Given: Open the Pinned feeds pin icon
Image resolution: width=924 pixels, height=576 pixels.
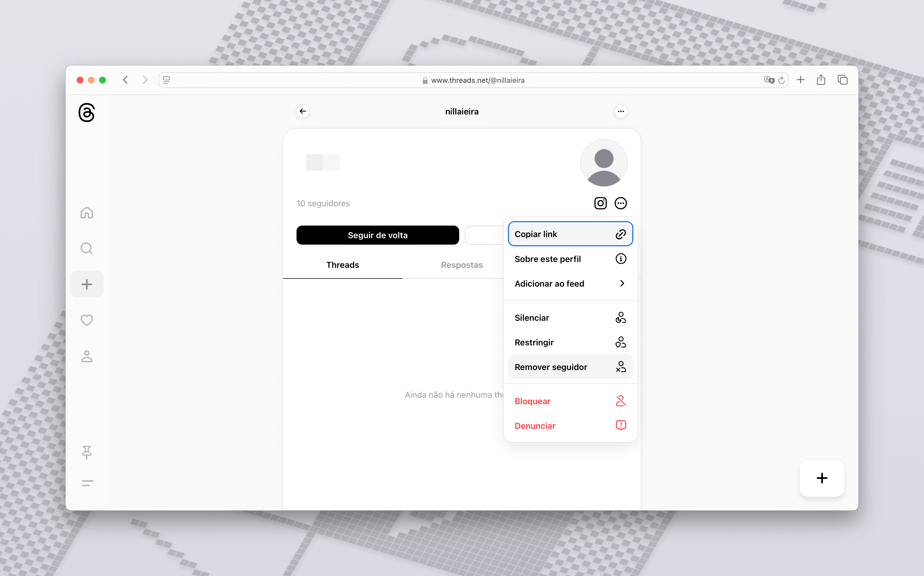Looking at the screenshot, I should [87, 452].
